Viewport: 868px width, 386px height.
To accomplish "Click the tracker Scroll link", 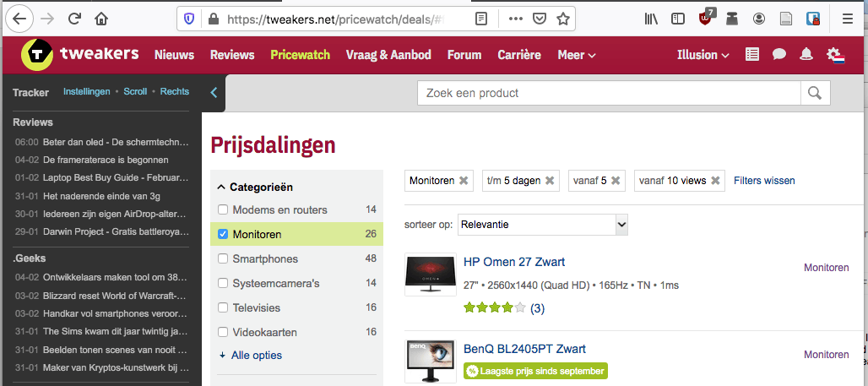I will tap(135, 91).
